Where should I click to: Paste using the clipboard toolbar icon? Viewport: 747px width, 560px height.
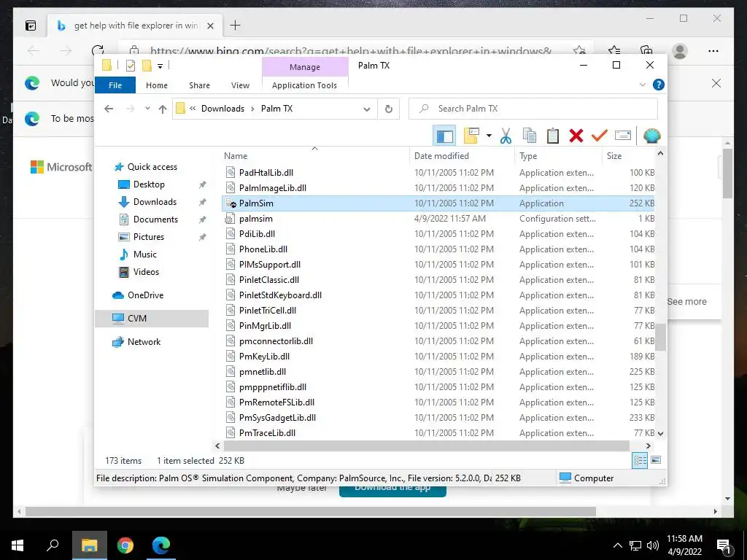coord(553,136)
